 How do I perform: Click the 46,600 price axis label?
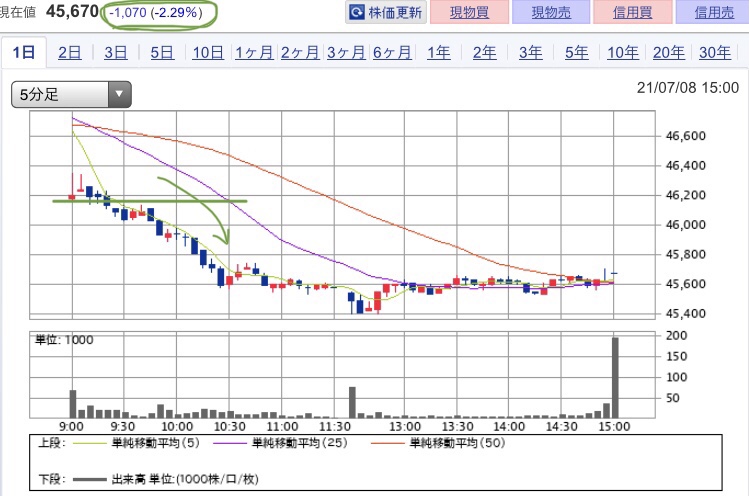tap(685, 136)
